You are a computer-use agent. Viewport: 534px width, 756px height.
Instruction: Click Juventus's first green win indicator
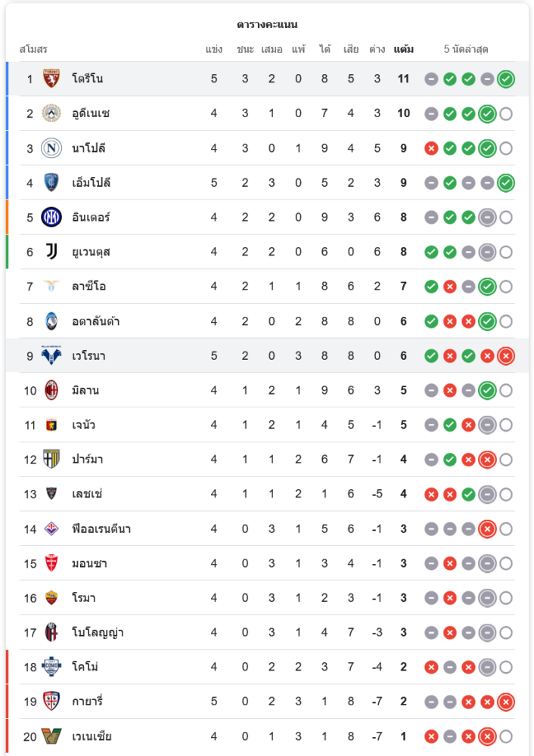[431, 253]
